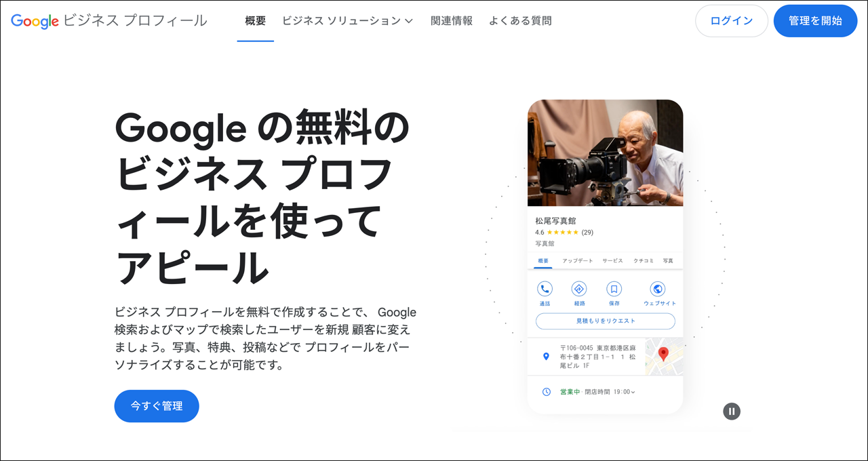Viewport: 868px width, 461px height.
Task: Open よくある質問 in the navigation bar
Action: click(520, 21)
